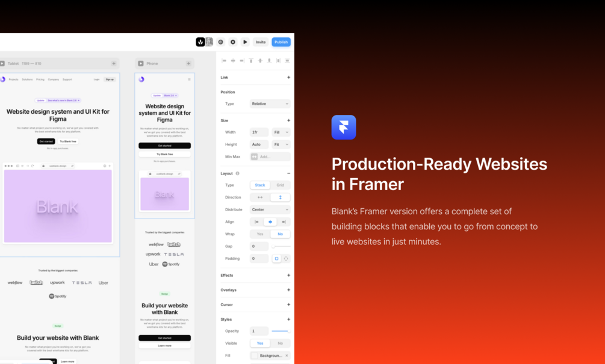605x364 pixels.
Task: Click Learn more in Phone preview
Action: [165, 346]
